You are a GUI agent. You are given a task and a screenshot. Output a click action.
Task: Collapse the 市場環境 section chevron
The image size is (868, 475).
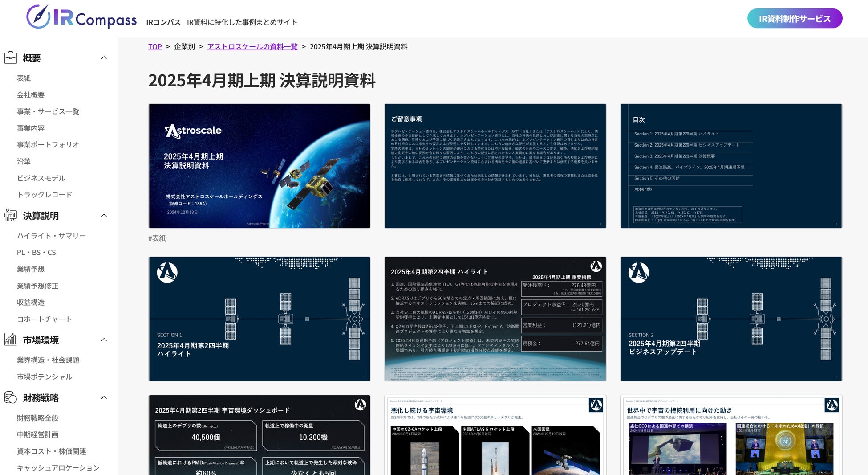[x=104, y=340]
